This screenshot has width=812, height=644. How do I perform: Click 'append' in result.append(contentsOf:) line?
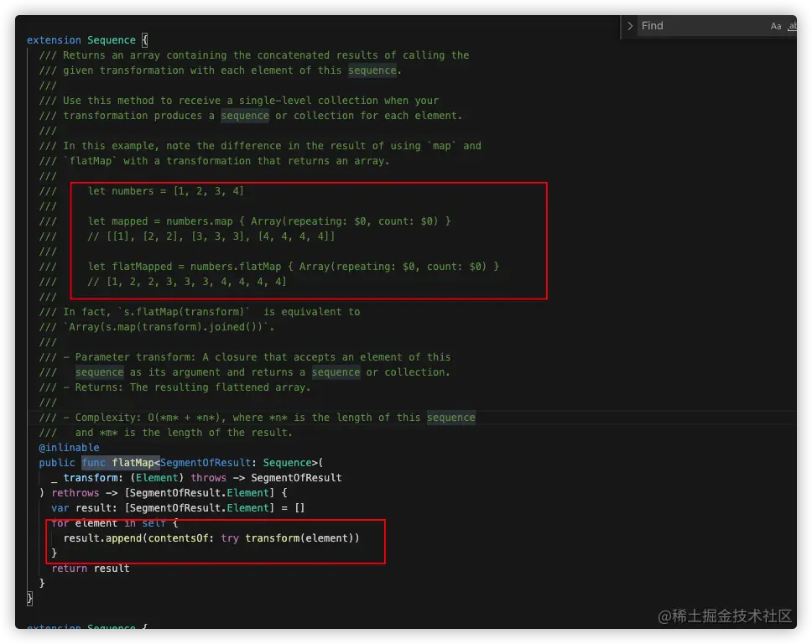point(124,538)
